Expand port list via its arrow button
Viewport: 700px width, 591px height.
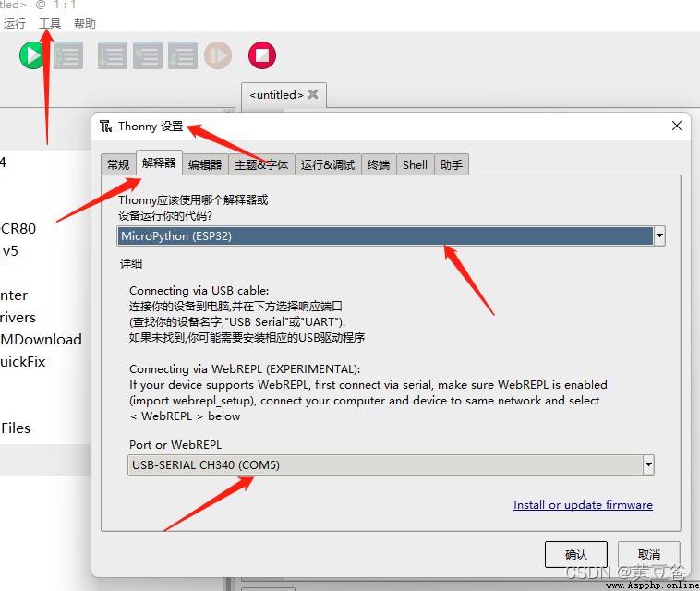pos(648,465)
